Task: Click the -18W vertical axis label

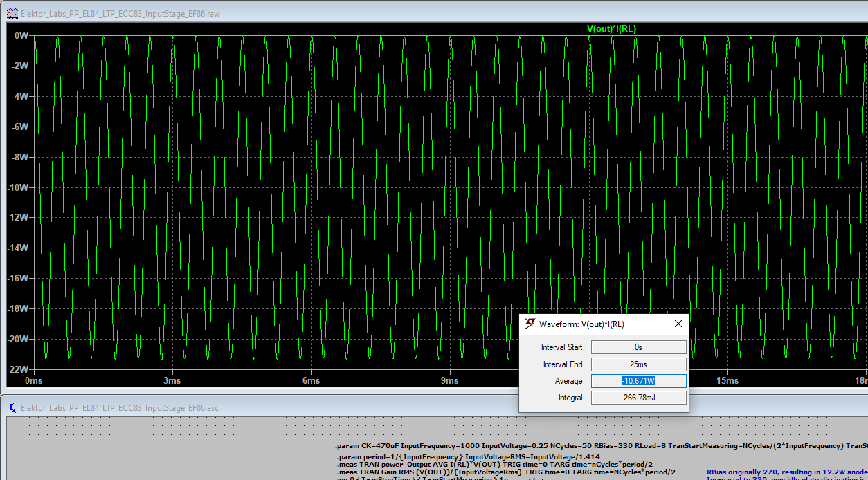Action: [18, 308]
